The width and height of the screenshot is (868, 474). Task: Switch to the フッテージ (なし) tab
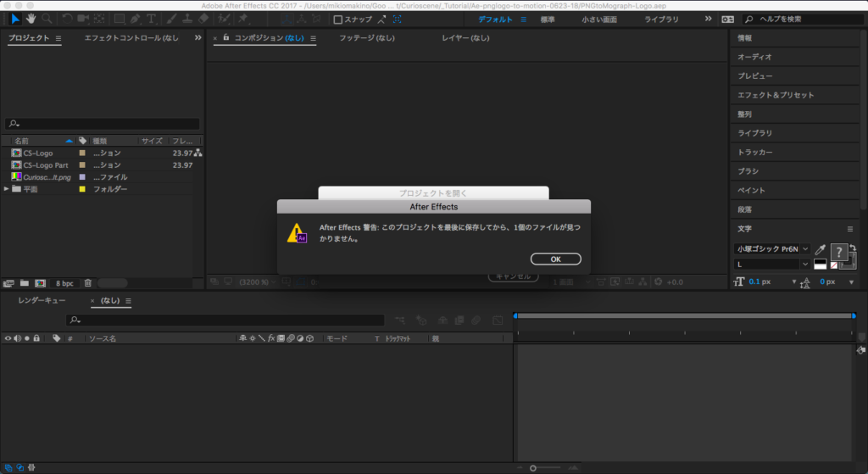point(366,37)
